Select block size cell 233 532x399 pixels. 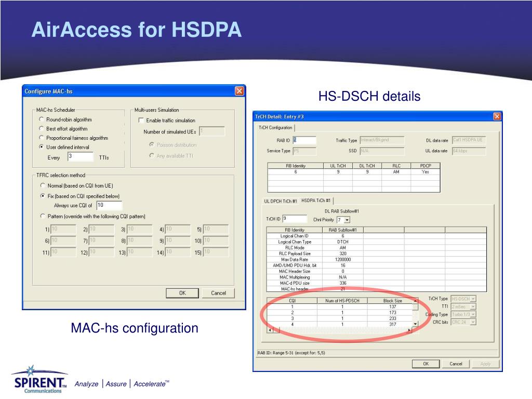[x=392, y=318]
